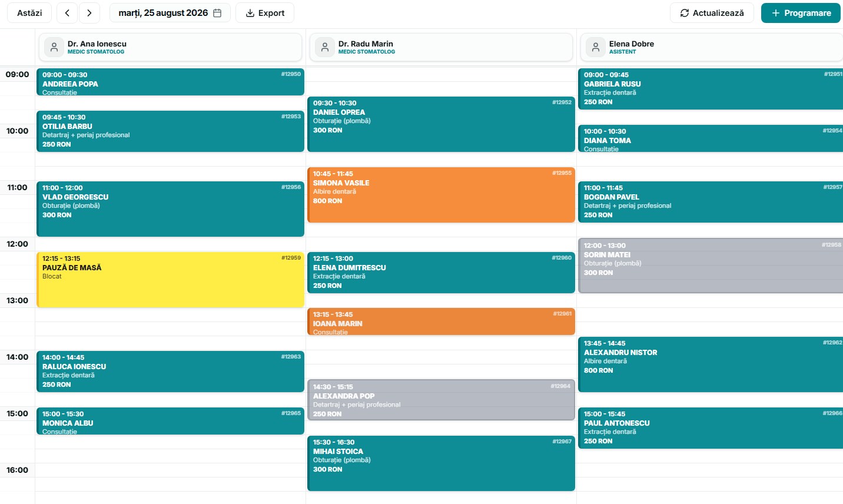Open Raluca Ionescu extraction appointment

[x=170, y=372]
